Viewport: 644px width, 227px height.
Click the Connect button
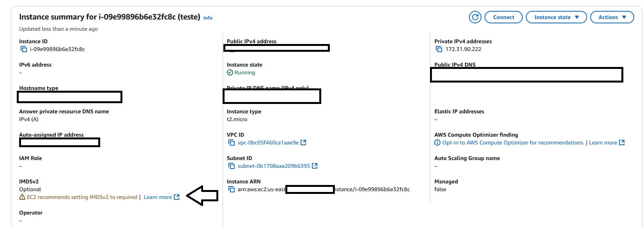click(x=504, y=17)
